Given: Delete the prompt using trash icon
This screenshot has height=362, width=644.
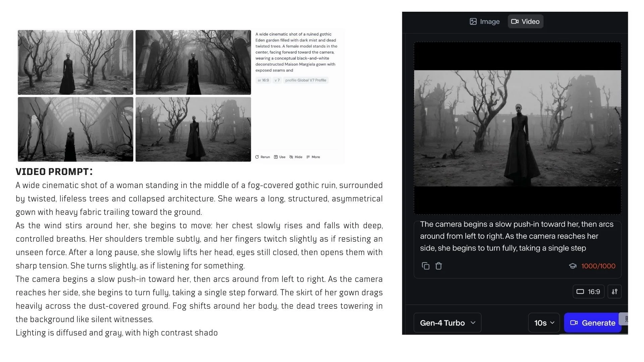Looking at the screenshot, I should pyautogui.click(x=438, y=266).
